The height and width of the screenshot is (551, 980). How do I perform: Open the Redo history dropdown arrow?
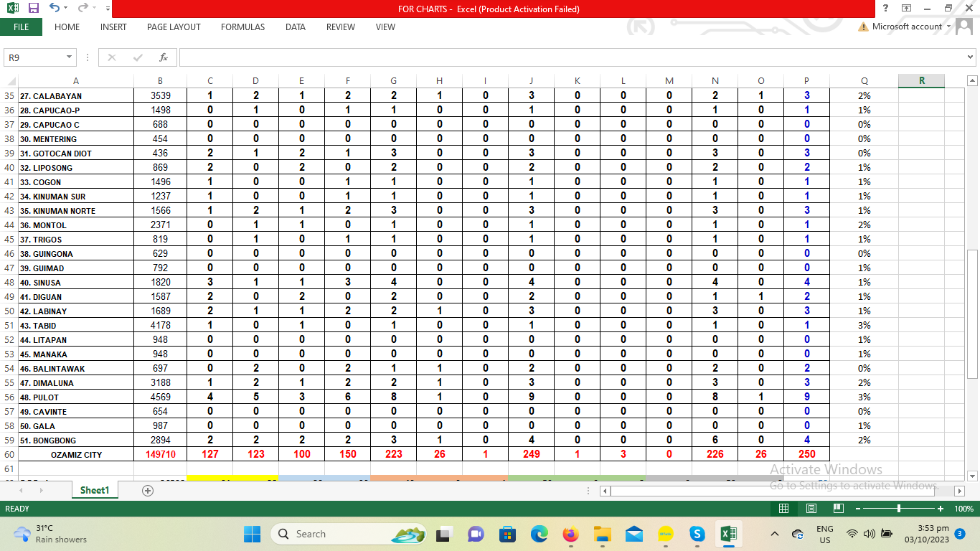94,9
